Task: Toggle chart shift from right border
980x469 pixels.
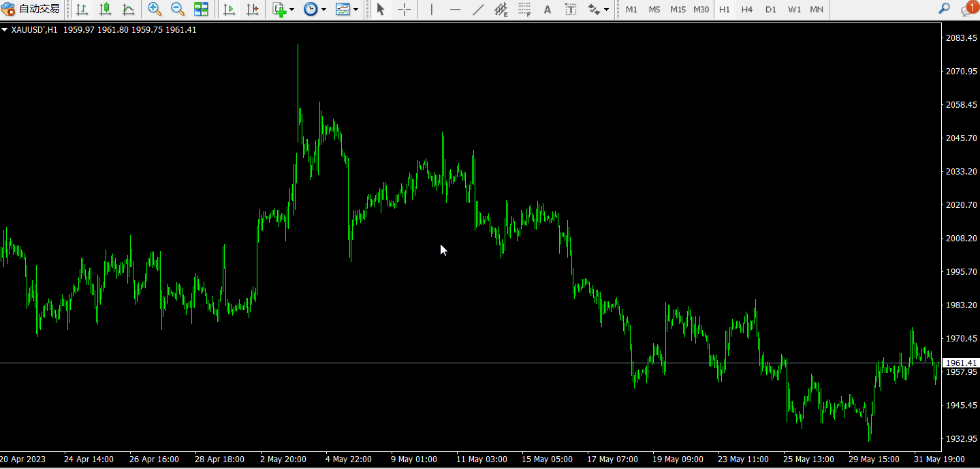Action: pyautogui.click(x=253, y=10)
